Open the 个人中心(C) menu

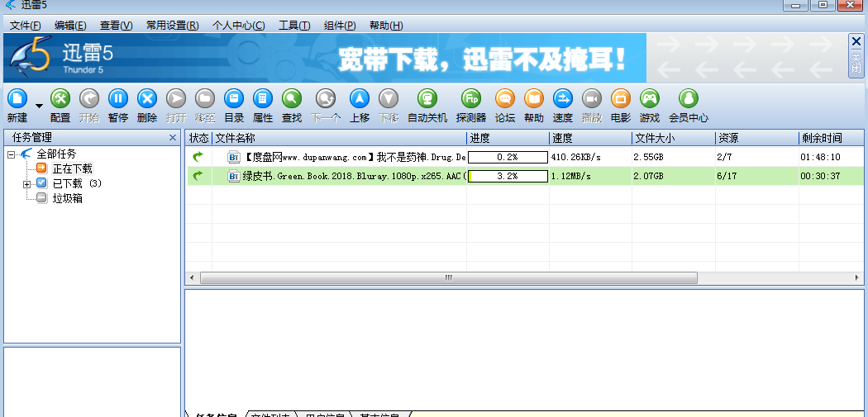pos(239,26)
